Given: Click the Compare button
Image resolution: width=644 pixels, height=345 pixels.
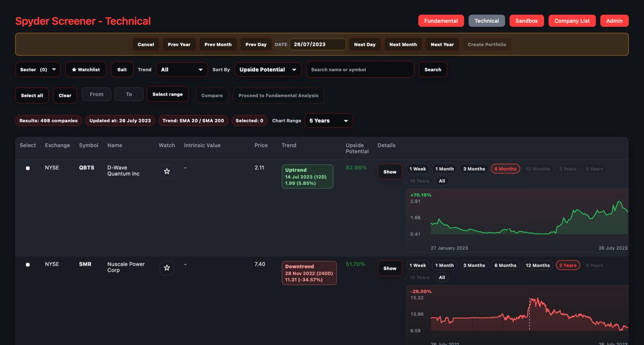Looking at the screenshot, I should tap(212, 96).
